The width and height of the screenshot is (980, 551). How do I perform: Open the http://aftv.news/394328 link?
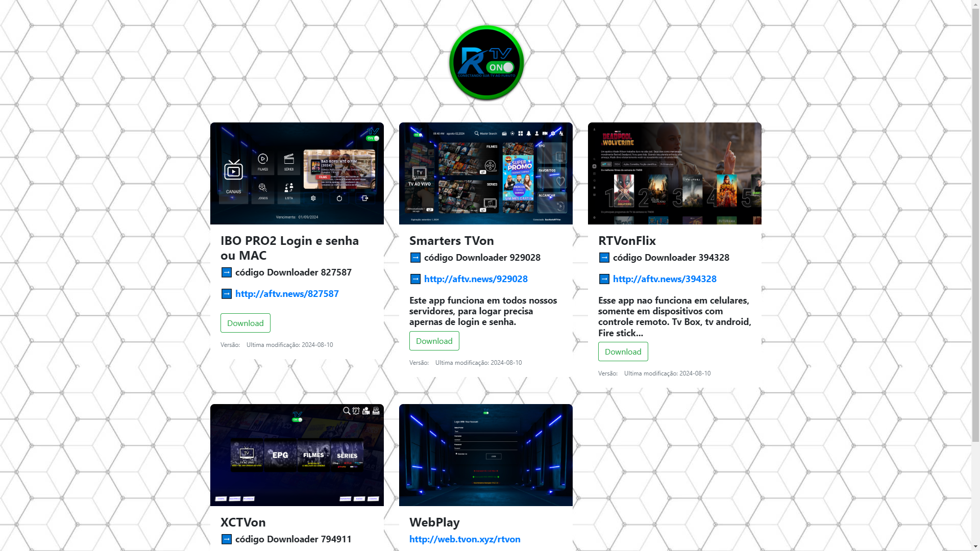tap(665, 279)
